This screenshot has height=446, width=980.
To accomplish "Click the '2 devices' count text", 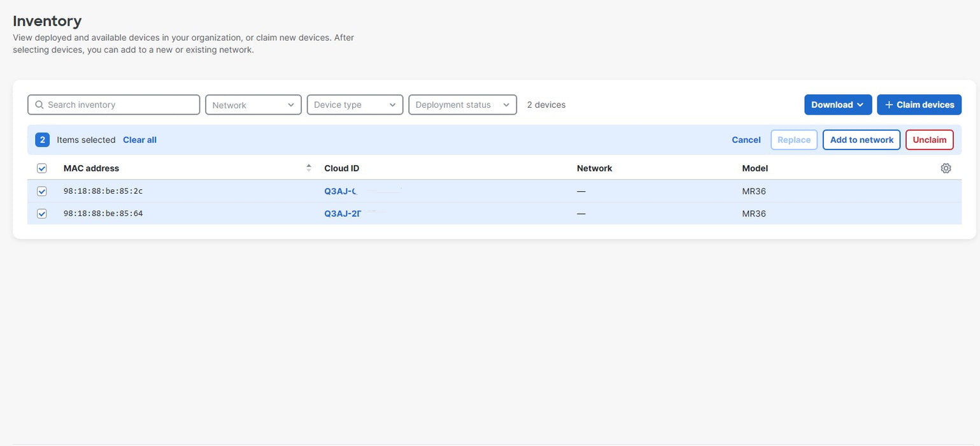I will coord(546,104).
